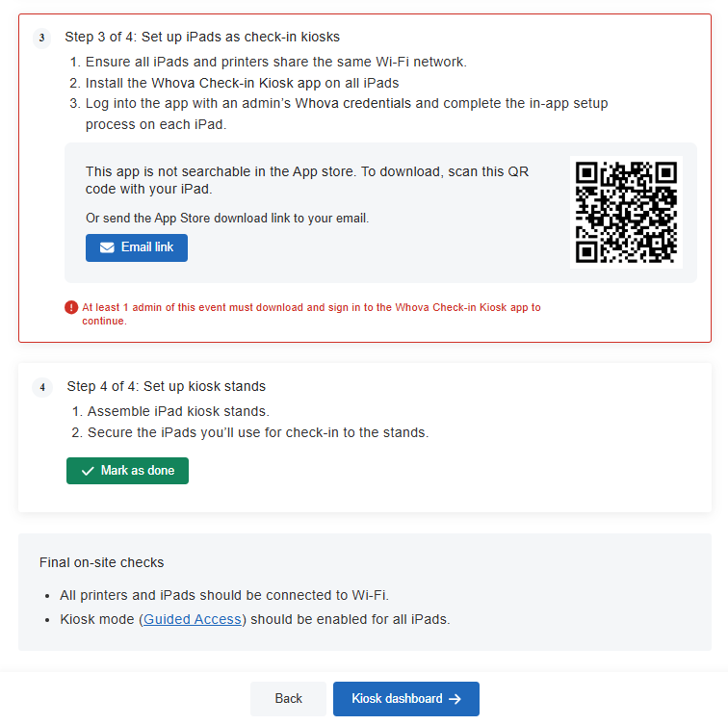
Task: Open the Guided Access help link
Action: coord(193,619)
